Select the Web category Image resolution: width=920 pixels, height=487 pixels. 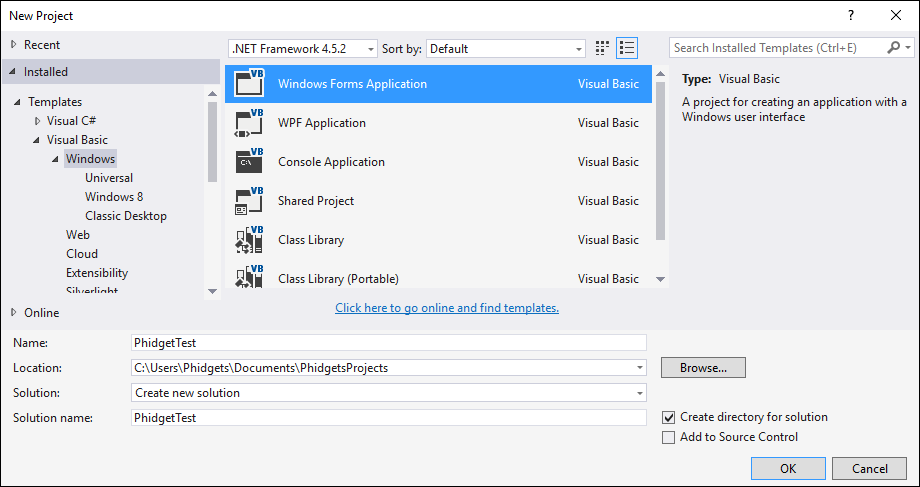(78, 235)
